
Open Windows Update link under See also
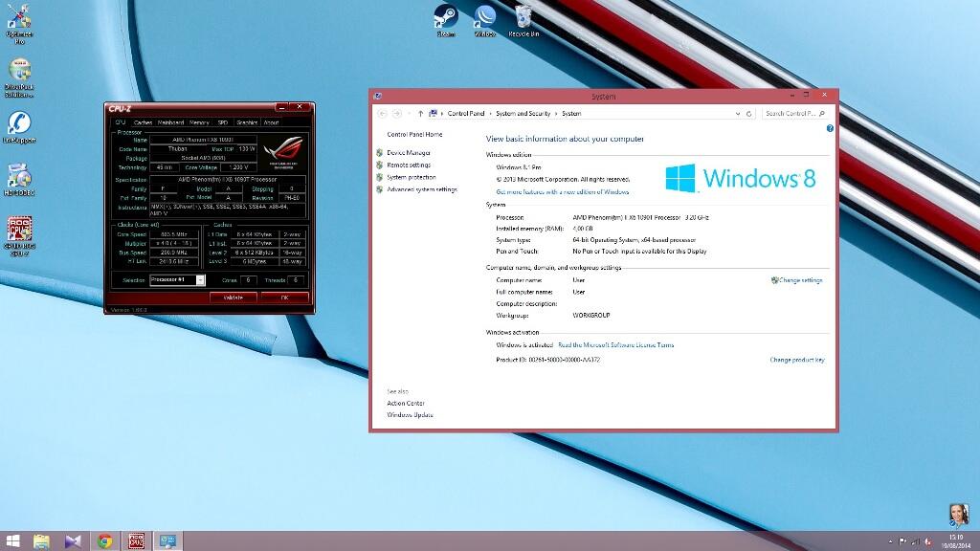410,415
